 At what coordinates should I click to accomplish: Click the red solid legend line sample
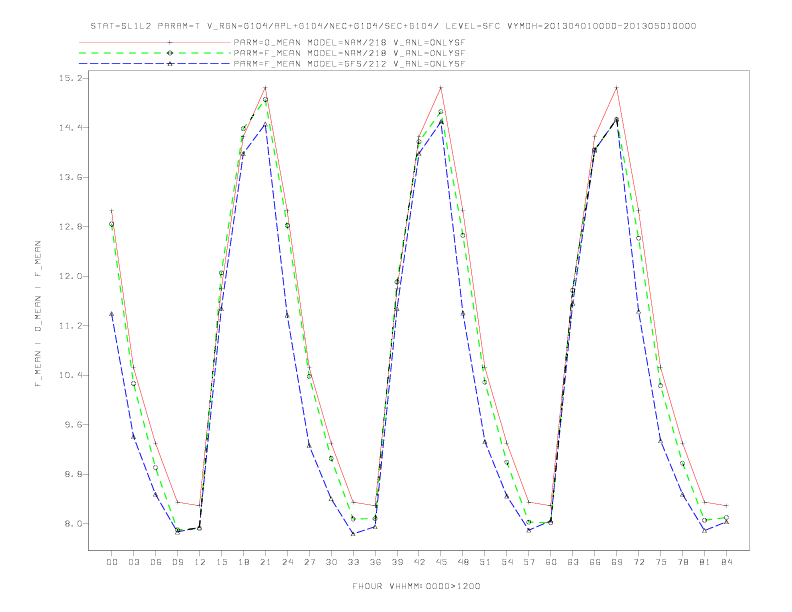tap(155, 43)
